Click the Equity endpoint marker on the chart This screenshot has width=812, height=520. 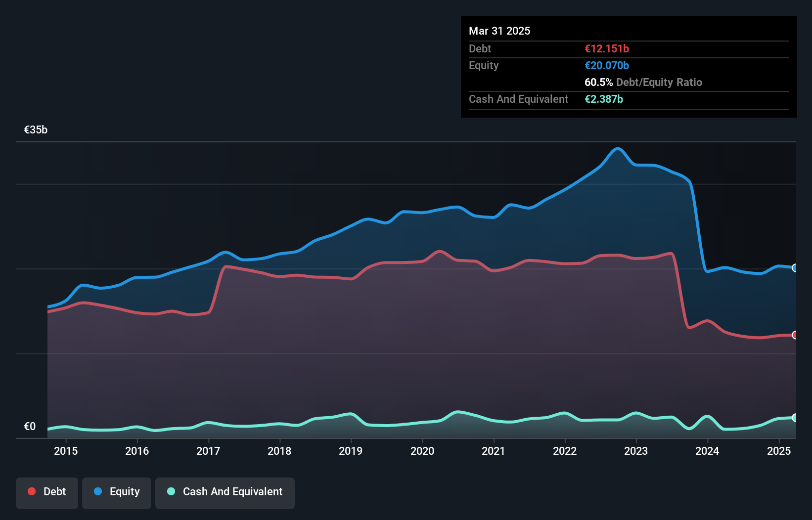(795, 268)
